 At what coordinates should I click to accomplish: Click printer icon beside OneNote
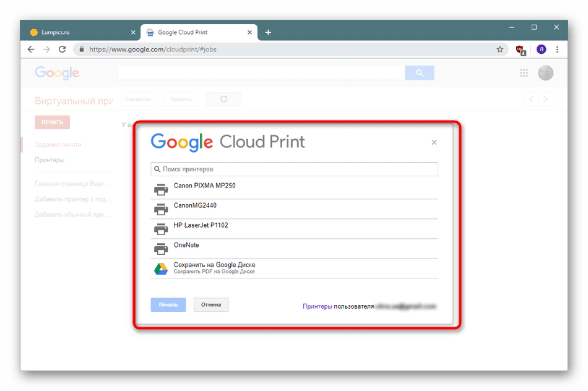161,249
